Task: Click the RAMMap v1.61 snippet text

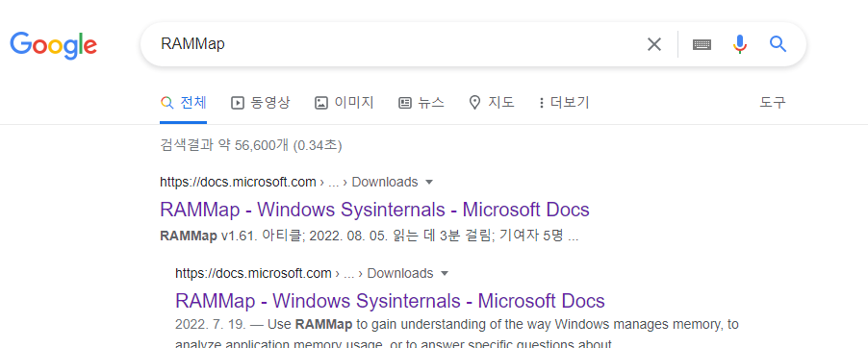Action: click(x=370, y=236)
